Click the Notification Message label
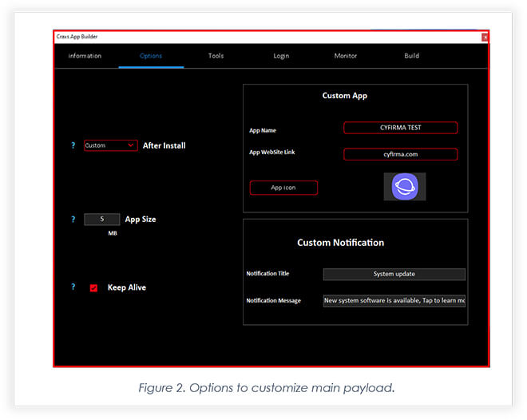The image size is (527, 420). click(273, 301)
